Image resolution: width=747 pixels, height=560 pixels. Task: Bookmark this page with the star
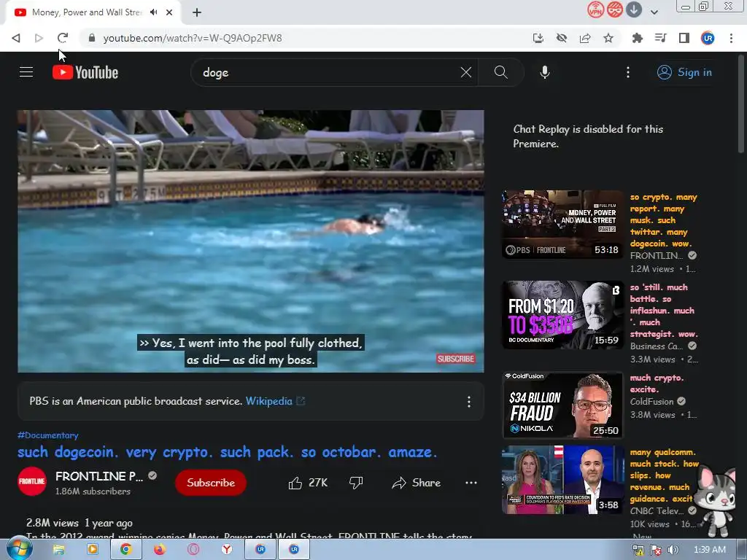coord(608,38)
